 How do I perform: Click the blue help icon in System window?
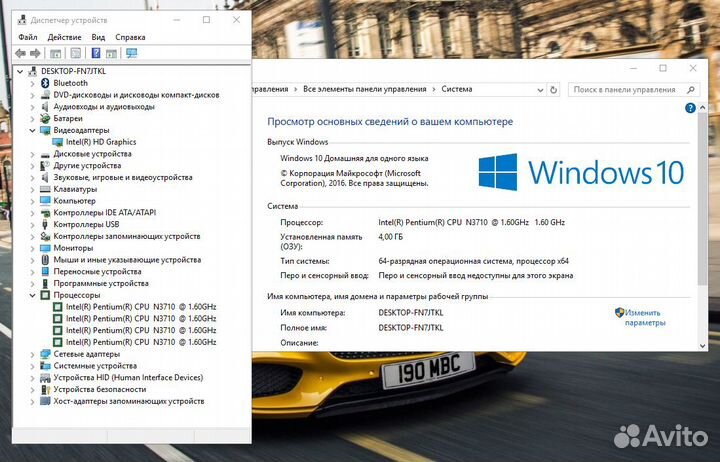690,108
